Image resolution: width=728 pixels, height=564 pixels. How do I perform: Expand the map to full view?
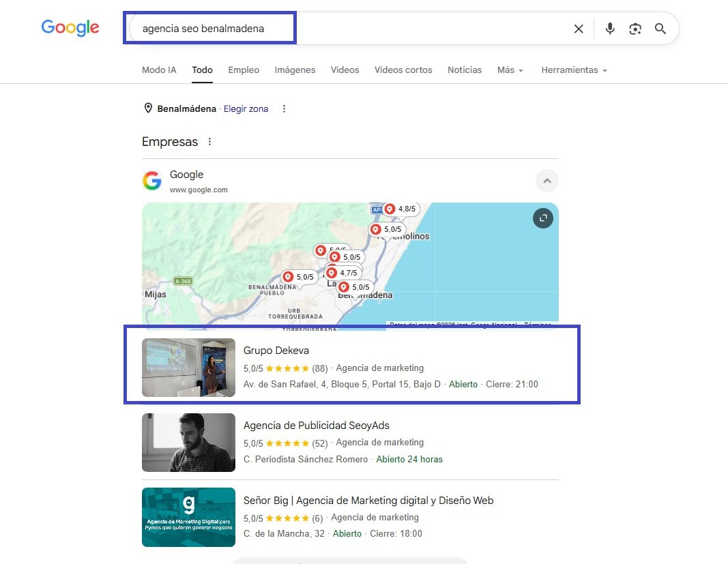(543, 218)
